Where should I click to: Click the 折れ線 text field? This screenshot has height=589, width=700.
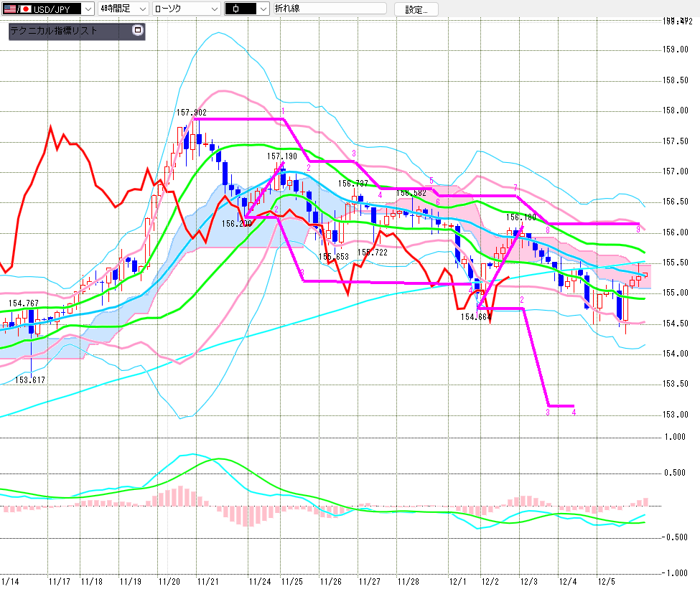(x=330, y=9)
